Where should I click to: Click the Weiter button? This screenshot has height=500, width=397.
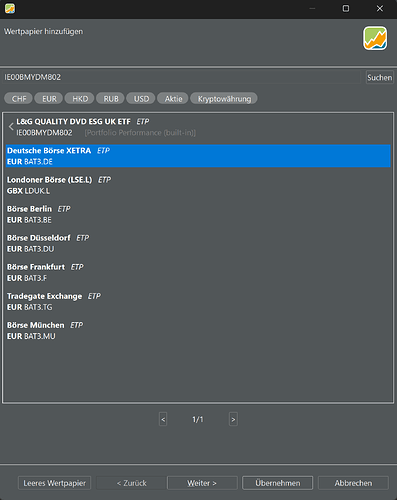coord(202,483)
